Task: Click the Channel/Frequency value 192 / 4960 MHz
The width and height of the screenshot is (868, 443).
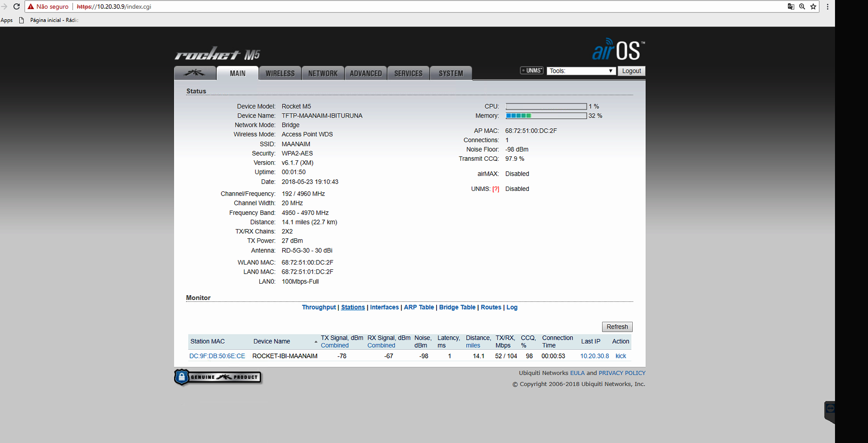Action: (303, 194)
